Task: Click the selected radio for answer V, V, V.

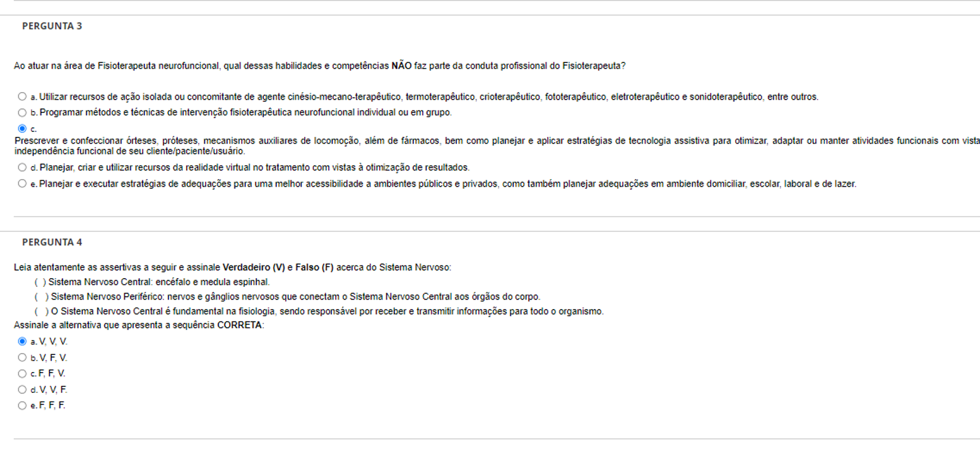Action: [22, 341]
